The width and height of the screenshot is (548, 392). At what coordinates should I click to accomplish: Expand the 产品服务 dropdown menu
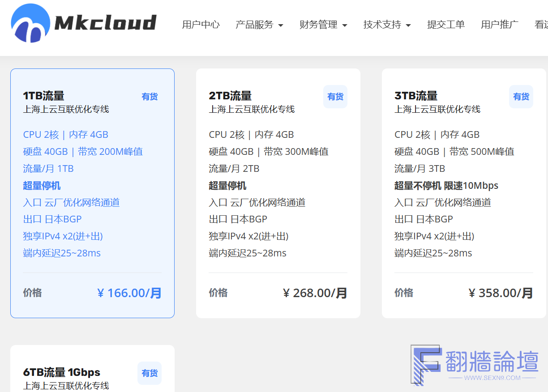tap(259, 25)
